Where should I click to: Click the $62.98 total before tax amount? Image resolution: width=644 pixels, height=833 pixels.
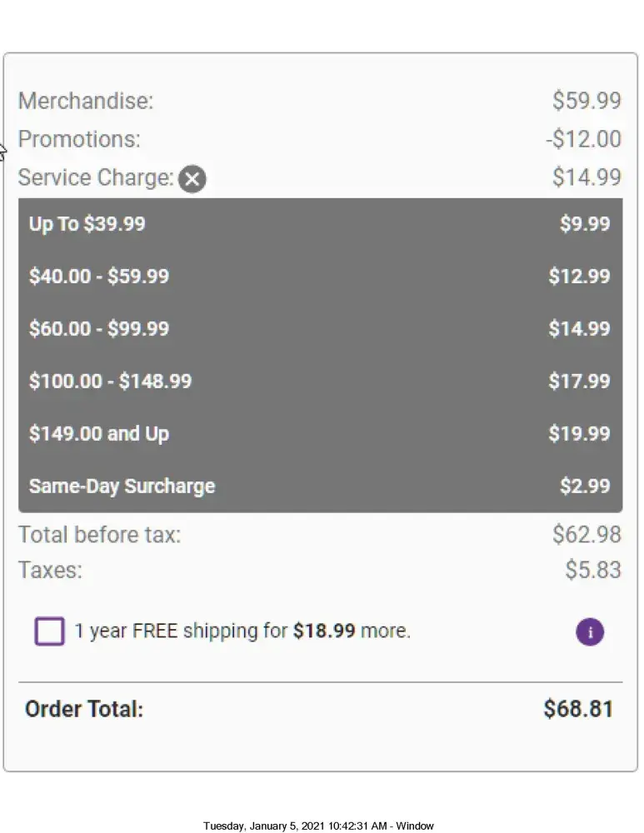(587, 535)
